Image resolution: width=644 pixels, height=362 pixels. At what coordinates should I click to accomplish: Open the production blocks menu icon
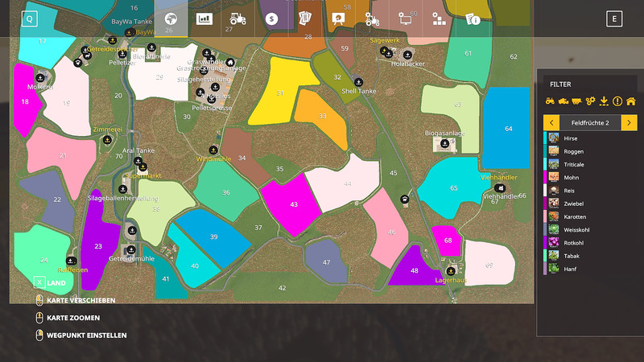(x=439, y=19)
